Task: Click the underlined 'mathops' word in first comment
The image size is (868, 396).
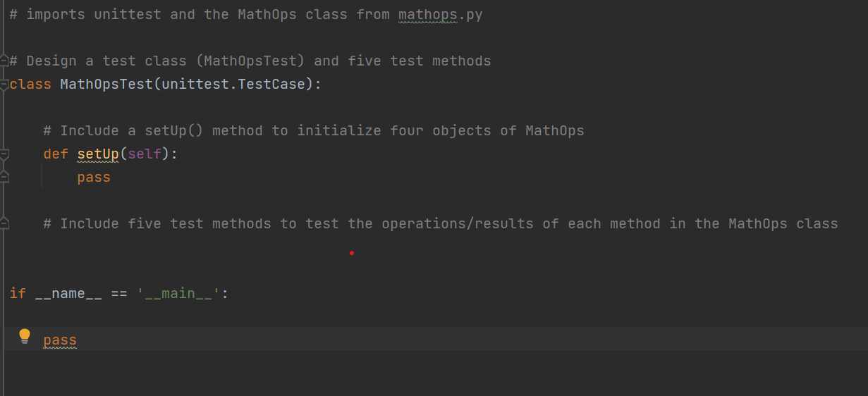Action: pyautogui.click(x=428, y=15)
